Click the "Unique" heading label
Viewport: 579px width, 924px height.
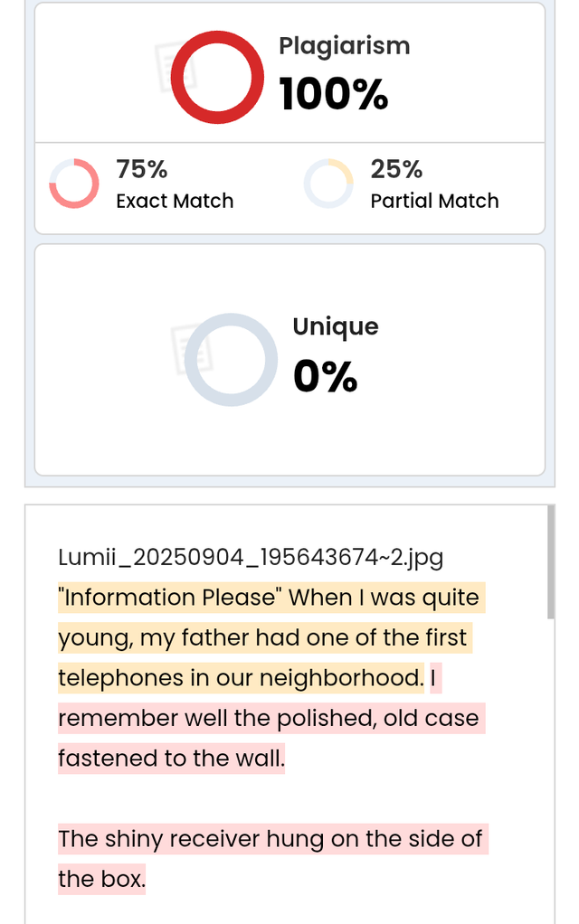coord(336,327)
